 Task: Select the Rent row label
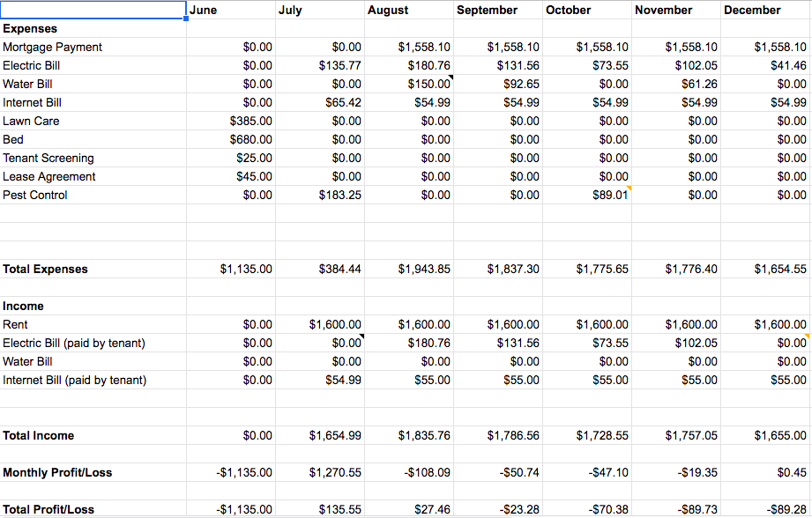click(x=15, y=324)
